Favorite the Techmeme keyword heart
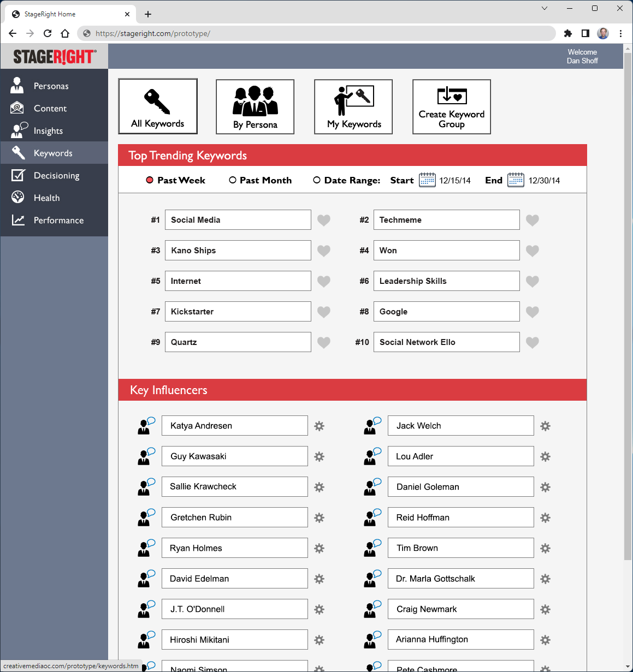 point(533,220)
